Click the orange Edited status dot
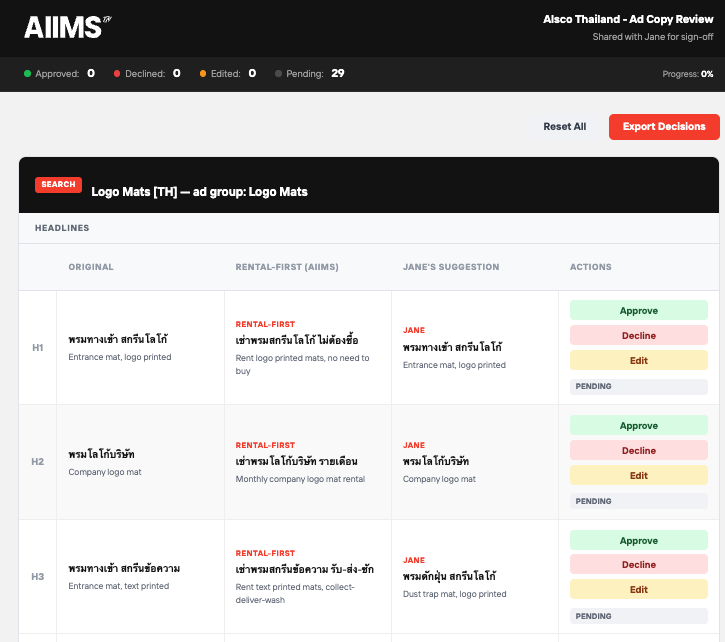 point(203,74)
